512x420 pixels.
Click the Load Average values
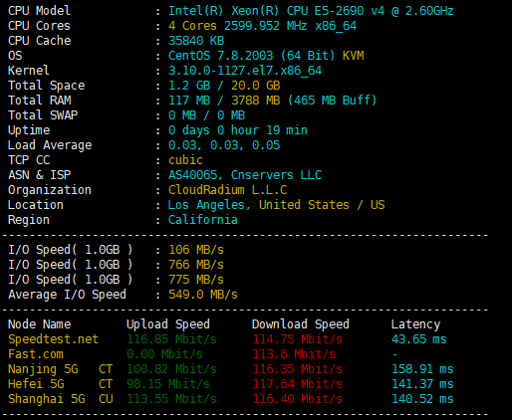[224, 145]
